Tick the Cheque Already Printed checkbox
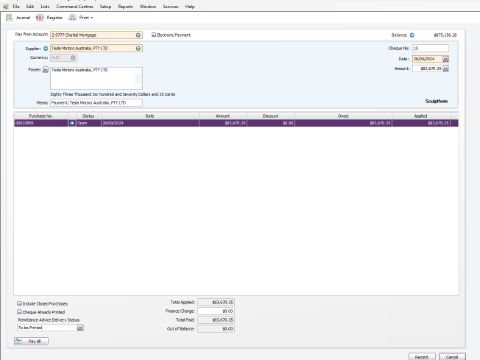480x360 pixels. 19,312
